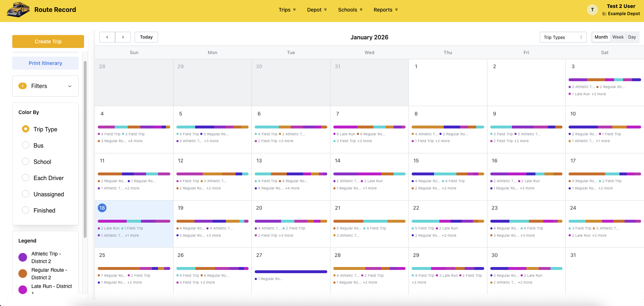The width and height of the screenshot is (644, 306).
Task: Switch to Week view
Action: coord(618,37)
